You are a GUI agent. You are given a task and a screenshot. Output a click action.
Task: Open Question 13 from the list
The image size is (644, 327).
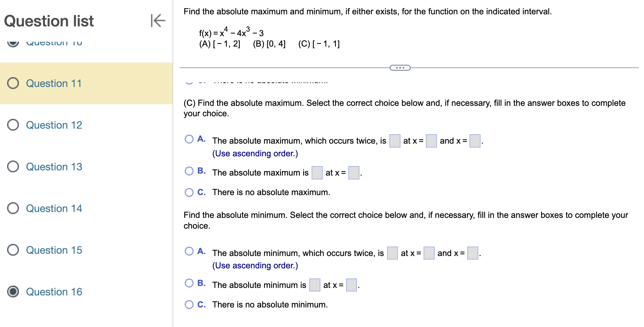pos(54,167)
